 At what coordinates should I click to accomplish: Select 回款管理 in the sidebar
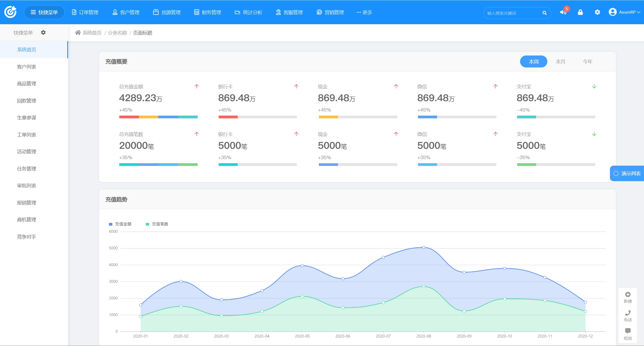34,101
